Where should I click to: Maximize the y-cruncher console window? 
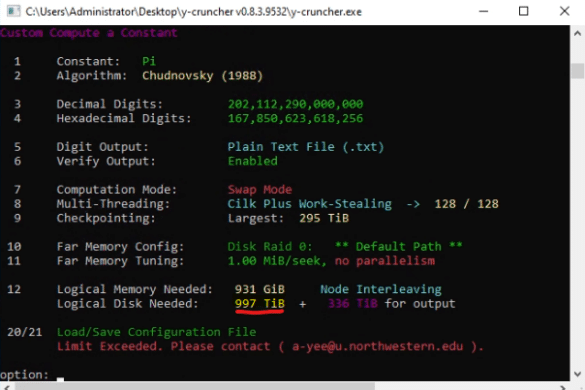[x=523, y=11]
